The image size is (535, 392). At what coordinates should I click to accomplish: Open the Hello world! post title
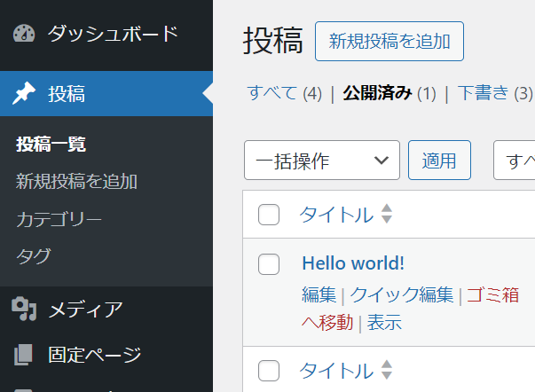353,263
